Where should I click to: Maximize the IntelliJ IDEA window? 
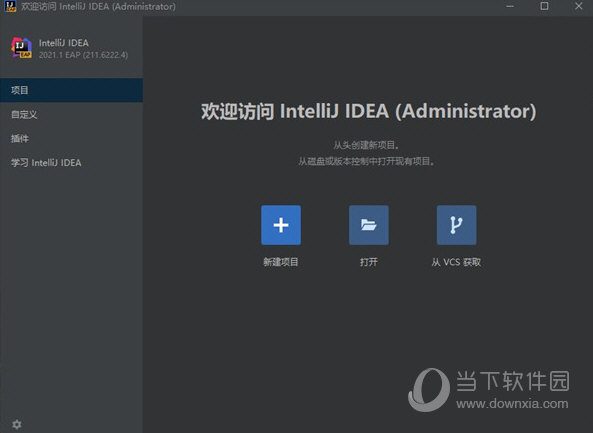pos(544,6)
